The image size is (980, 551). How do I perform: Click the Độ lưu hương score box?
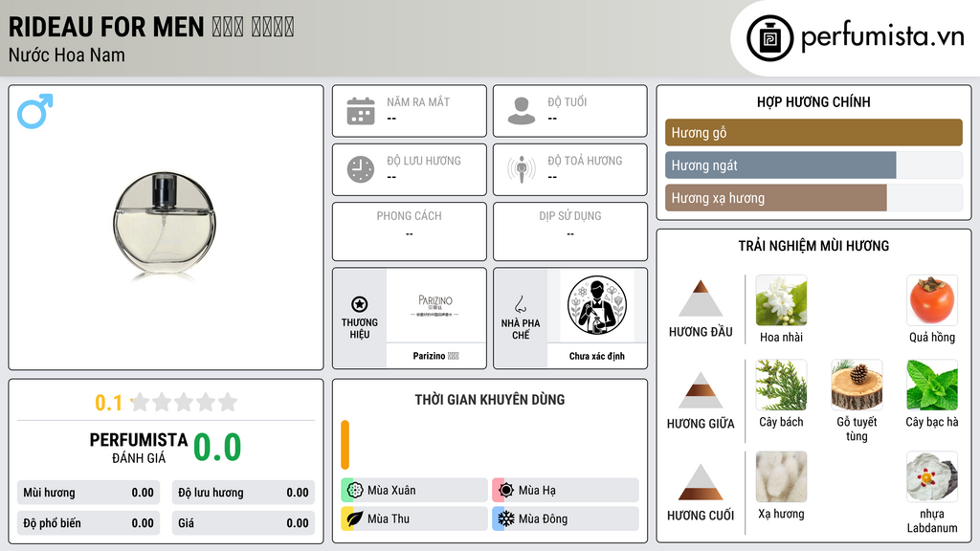pos(243,493)
